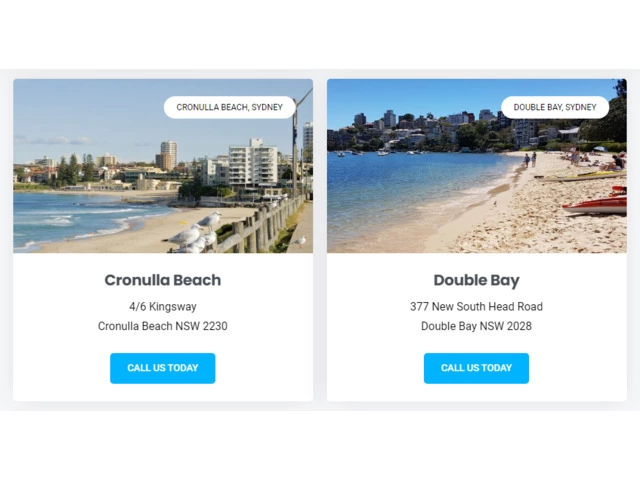The height and width of the screenshot is (480, 640).
Task: Click the white apartment building in Cronulla photo
Action: coord(253,163)
